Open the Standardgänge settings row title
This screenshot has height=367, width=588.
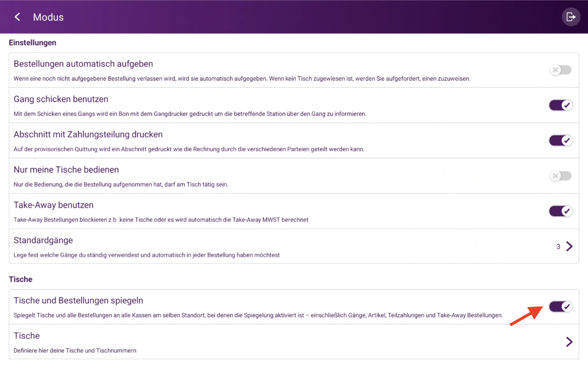coord(43,240)
